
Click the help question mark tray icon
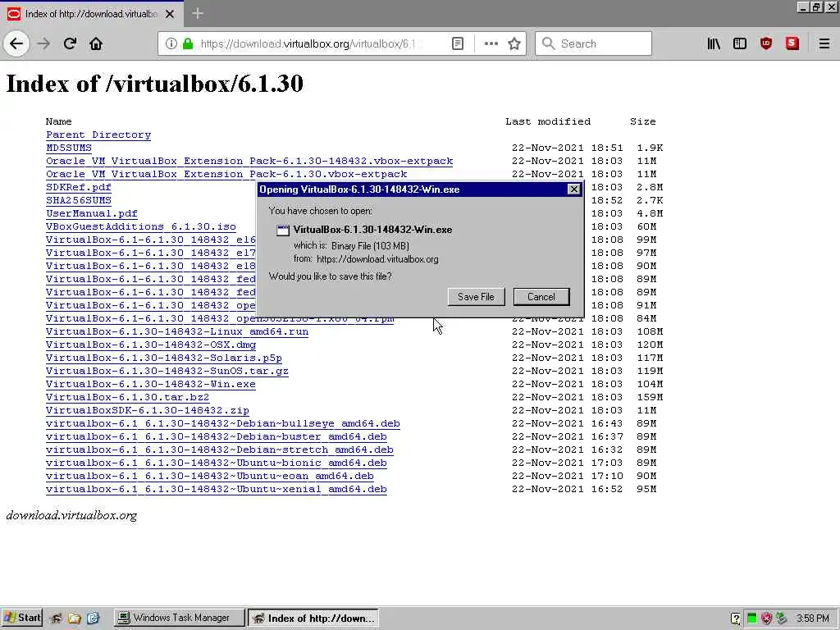pos(736,619)
